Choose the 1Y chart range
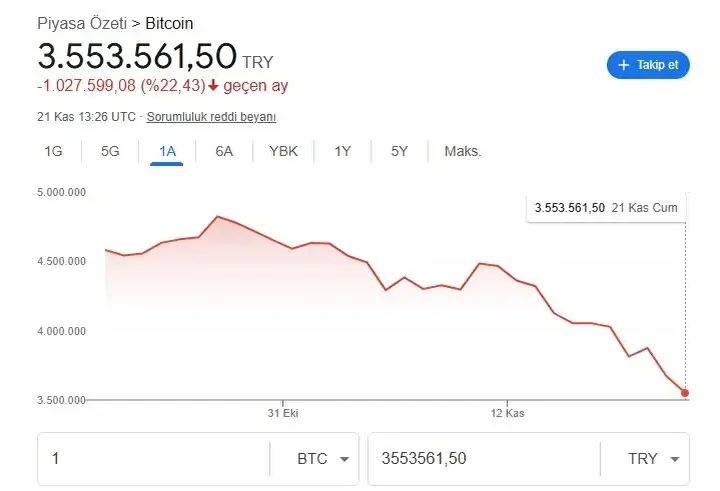 click(x=343, y=151)
